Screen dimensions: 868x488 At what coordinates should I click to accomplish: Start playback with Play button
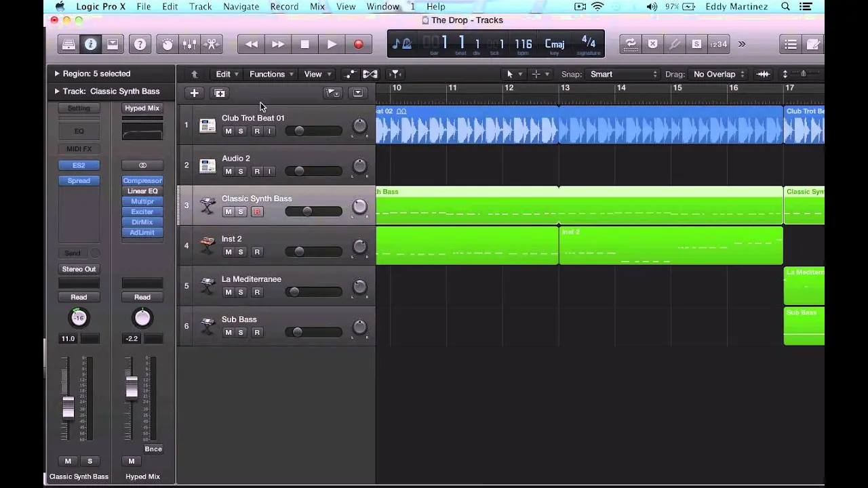click(332, 44)
